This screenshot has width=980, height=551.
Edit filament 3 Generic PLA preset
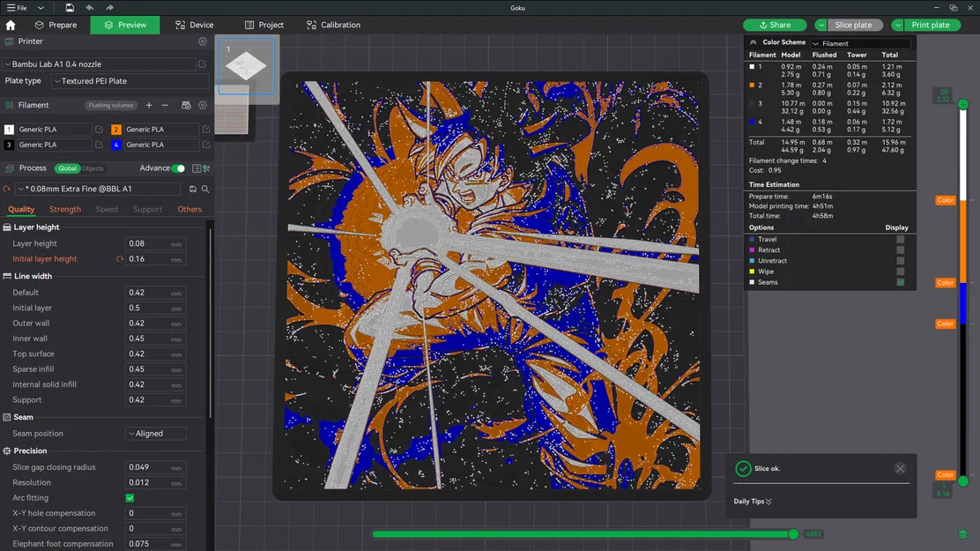tap(99, 145)
